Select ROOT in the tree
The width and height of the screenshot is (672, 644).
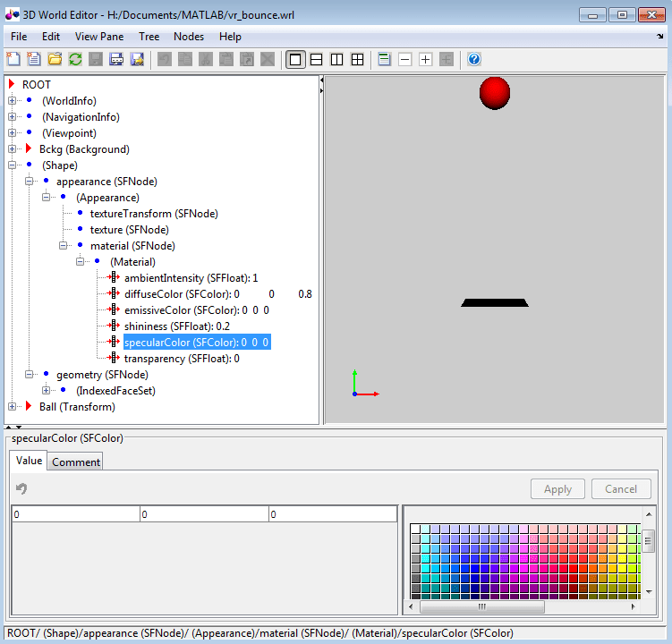tap(37, 85)
